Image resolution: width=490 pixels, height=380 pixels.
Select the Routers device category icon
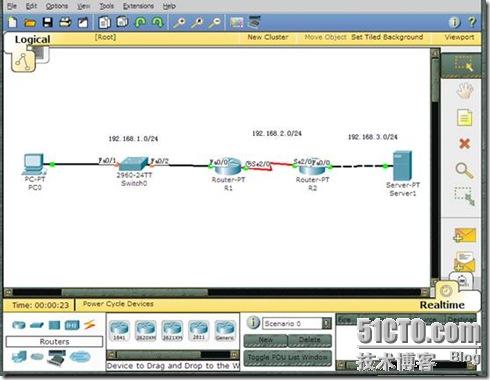[19, 325]
